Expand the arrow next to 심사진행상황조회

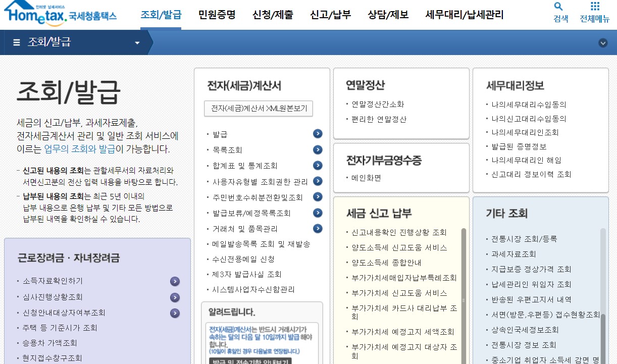point(175,297)
